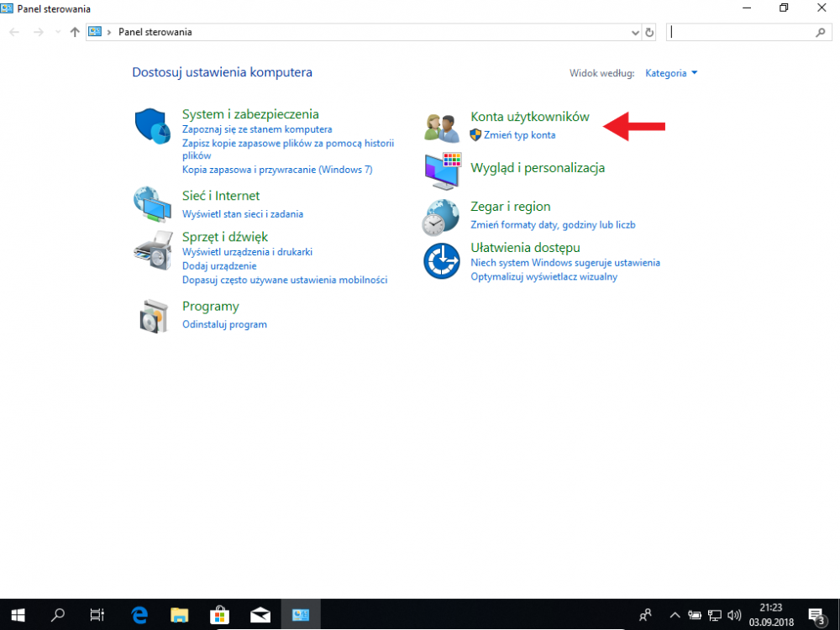The height and width of the screenshot is (630, 840).
Task: Click Kopia zapasowa i przywracanie (Windows 7)
Action: pyautogui.click(x=277, y=170)
